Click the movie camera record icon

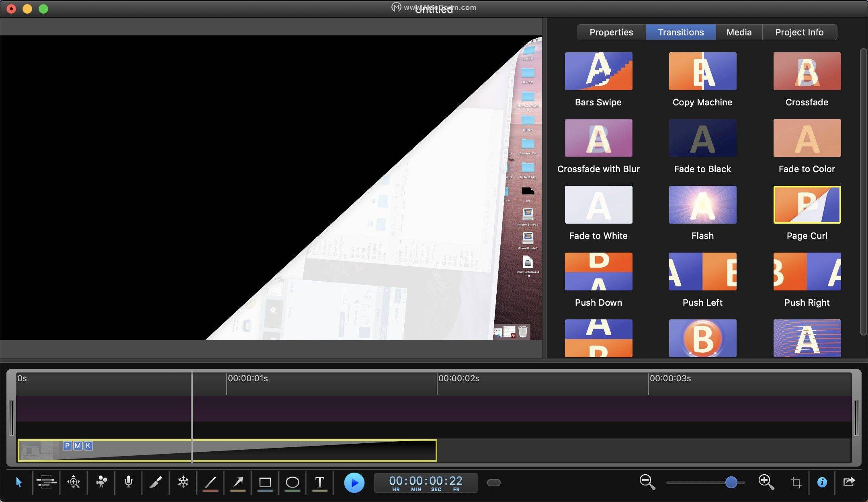pyautogui.click(x=101, y=481)
